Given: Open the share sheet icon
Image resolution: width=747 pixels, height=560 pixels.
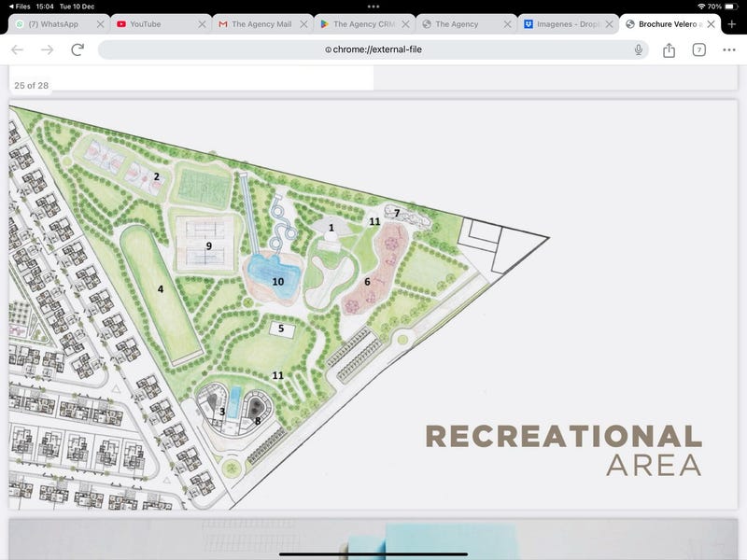Looking at the screenshot, I should coord(669,49).
